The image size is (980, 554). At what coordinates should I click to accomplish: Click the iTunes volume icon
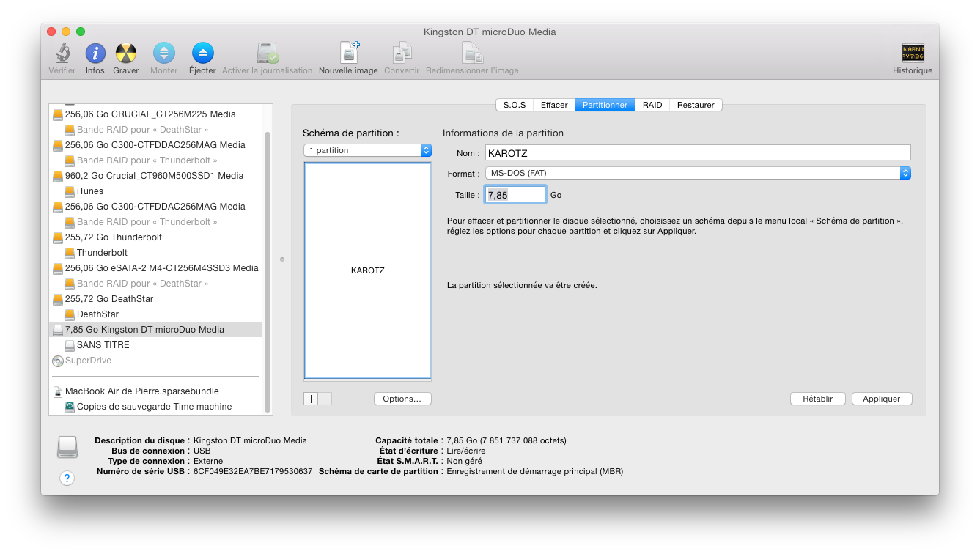70,191
